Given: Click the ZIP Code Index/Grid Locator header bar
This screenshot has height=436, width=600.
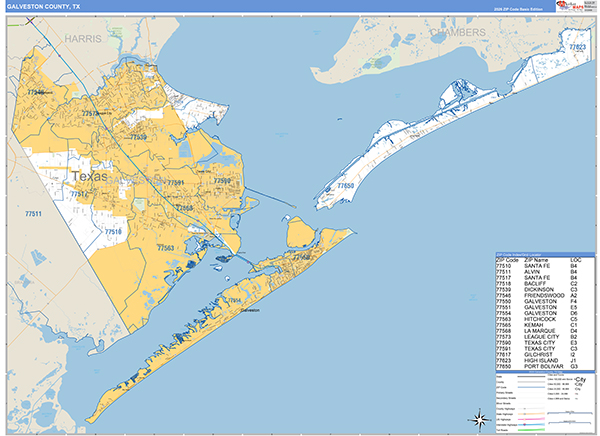Looking at the screenshot, I should point(545,255).
